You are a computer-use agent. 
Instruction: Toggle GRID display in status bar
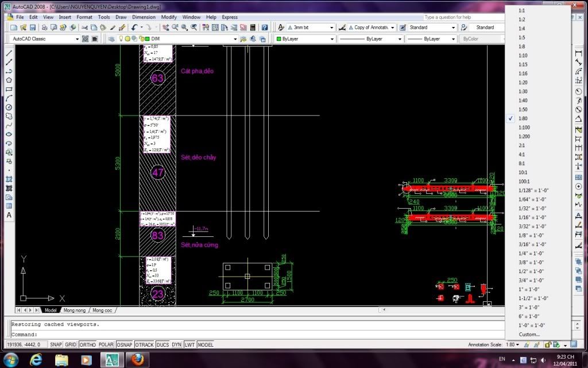tap(71, 345)
